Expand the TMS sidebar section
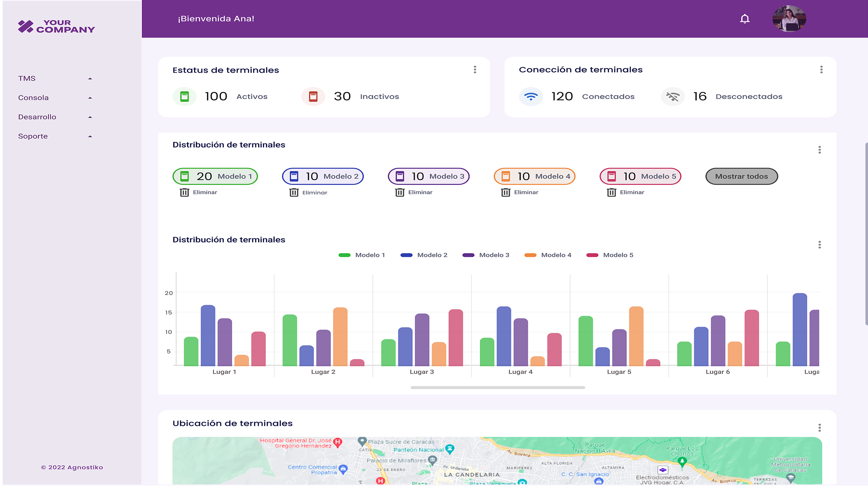The image size is (868, 488). pos(55,78)
